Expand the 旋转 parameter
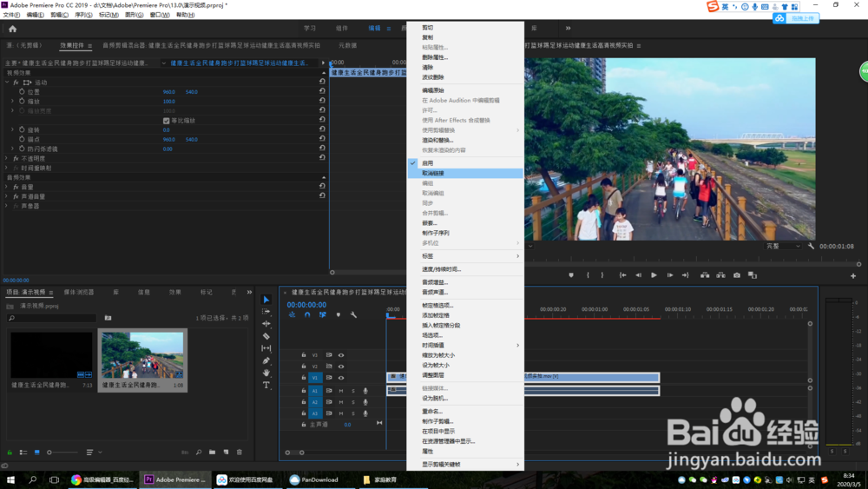This screenshot has width=868, height=489. [13, 129]
